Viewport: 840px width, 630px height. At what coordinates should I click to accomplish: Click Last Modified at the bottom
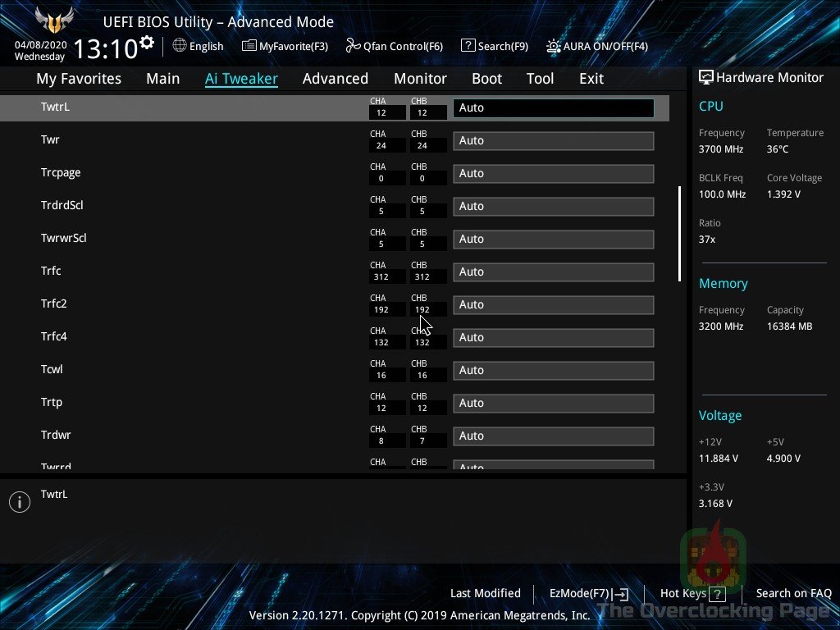(x=485, y=593)
